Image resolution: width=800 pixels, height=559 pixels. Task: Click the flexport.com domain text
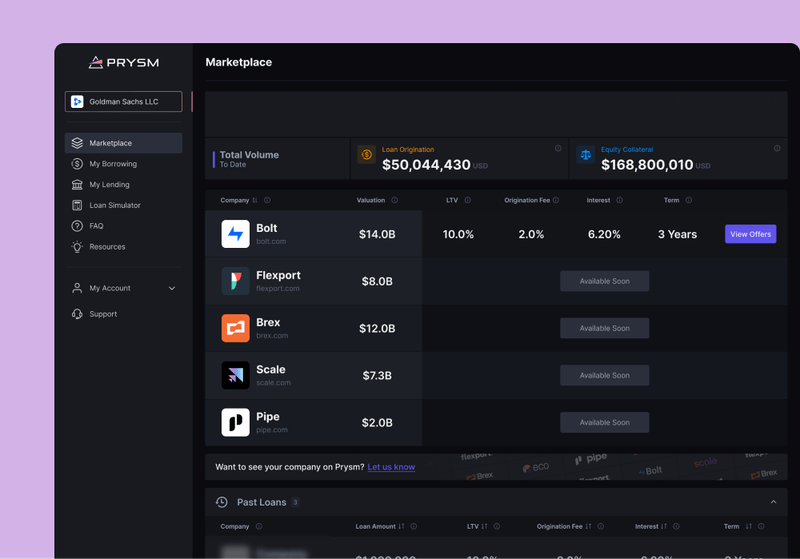click(x=278, y=288)
